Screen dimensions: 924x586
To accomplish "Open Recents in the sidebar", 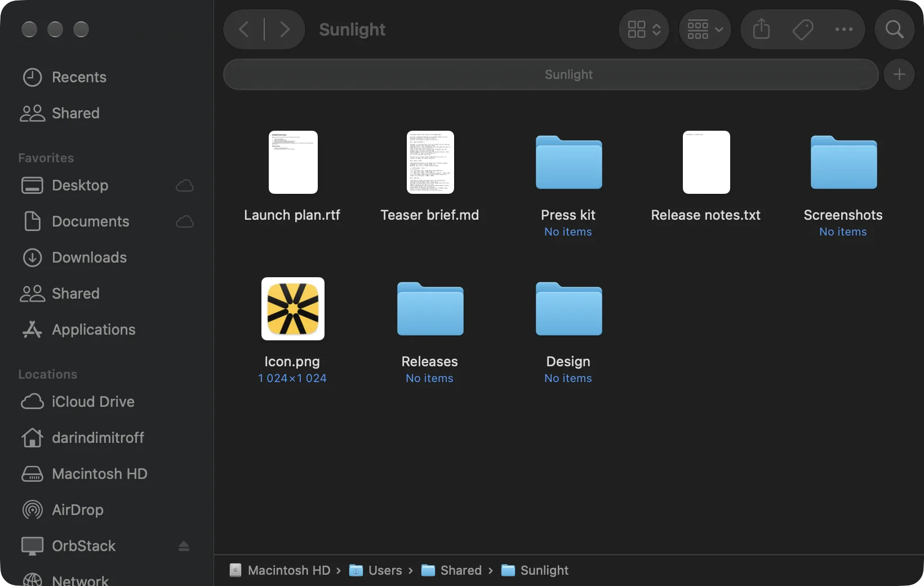I will click(107, 77).
